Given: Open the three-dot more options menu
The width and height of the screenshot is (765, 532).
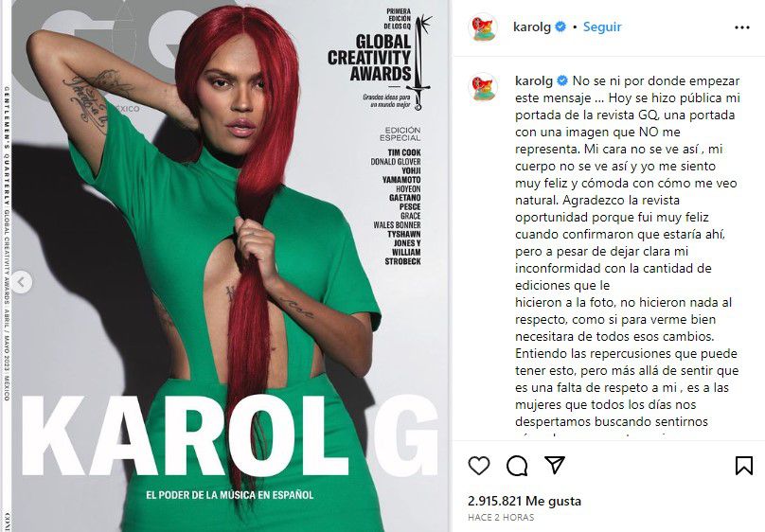Looking at the screenshot, I should (x=741, y=27).
